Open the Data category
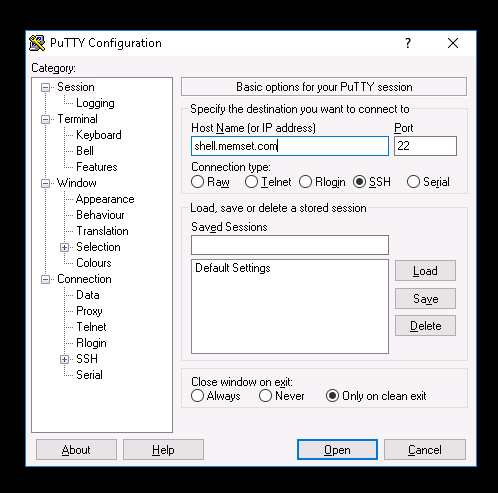The image size is (498, 493). (88, 295)
